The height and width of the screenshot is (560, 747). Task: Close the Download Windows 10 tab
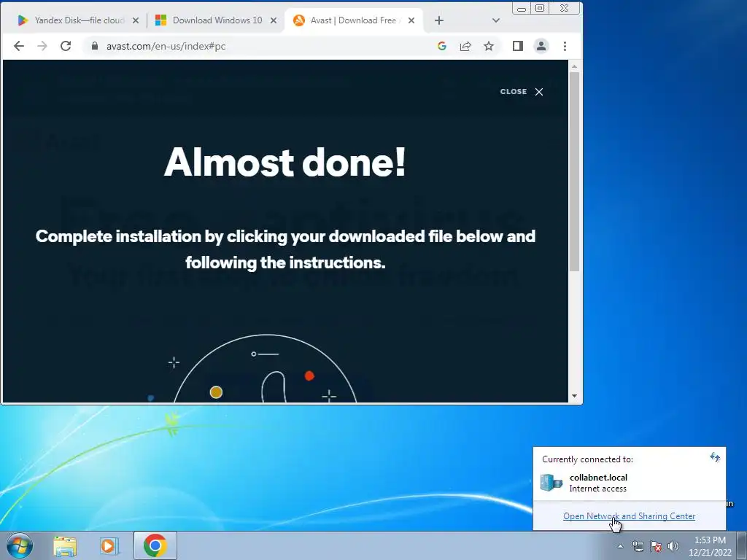(x=274, y=20)
